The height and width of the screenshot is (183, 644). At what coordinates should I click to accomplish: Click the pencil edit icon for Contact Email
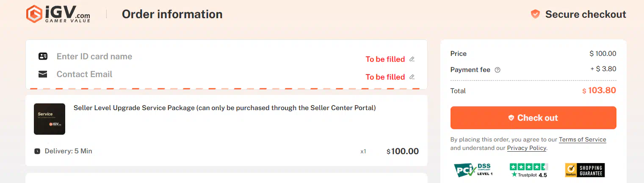coord(412,77)
